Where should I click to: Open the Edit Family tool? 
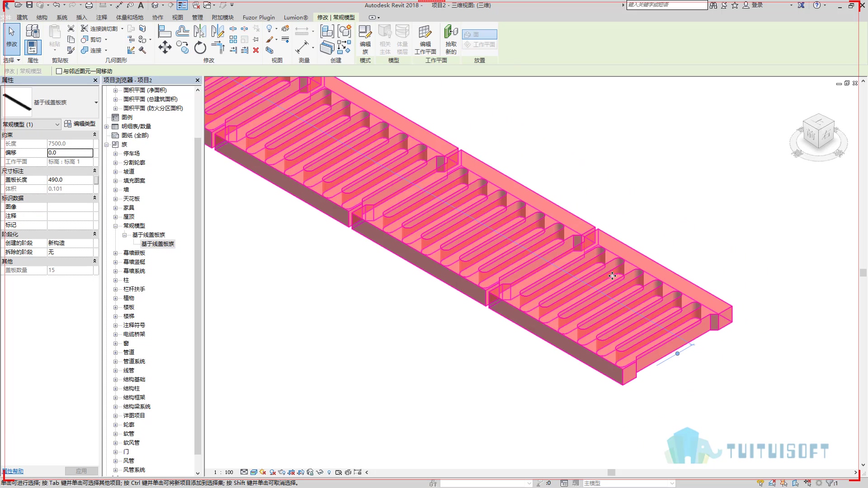point(365,40)
